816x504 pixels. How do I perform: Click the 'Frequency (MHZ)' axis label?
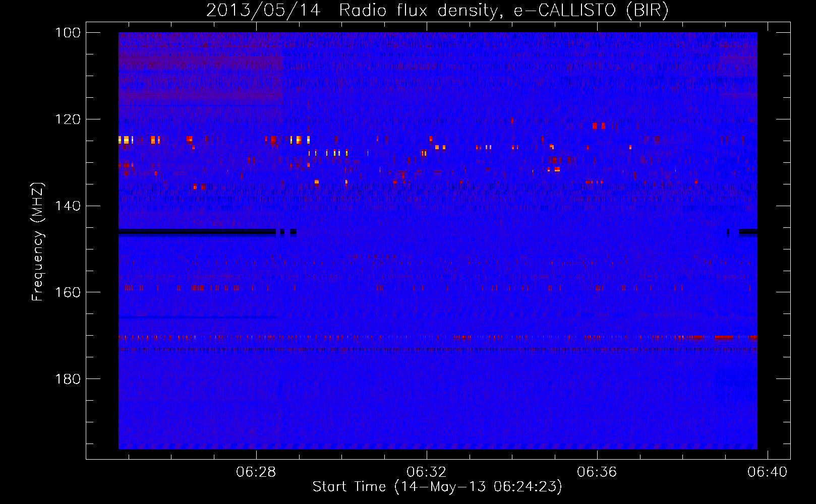click(38, 241)
